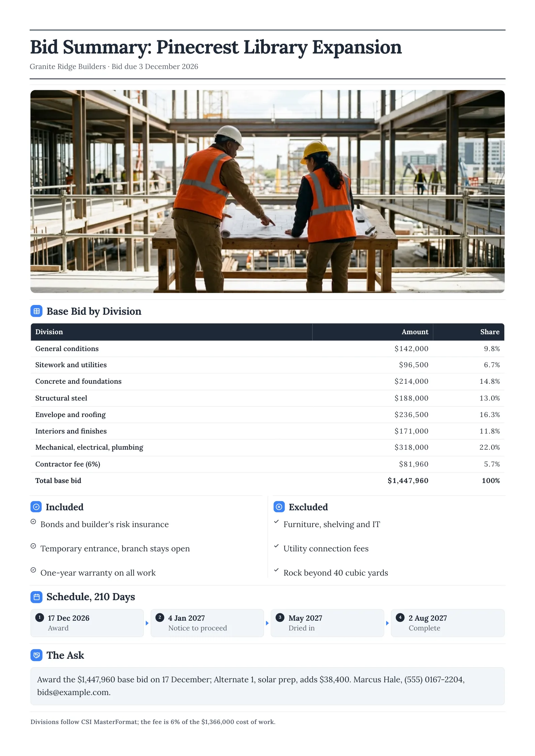Click step 1 badge on the Award card
Image resolution: width=535 pixels, height=756 pixels.
[x=40, y=617]
